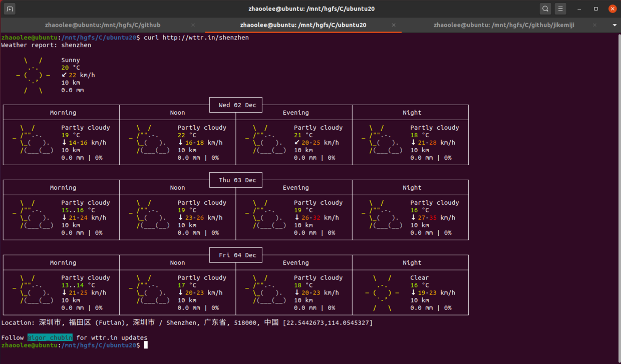The width and height of the screenshot is (621, 364).
Task: Click the @igor_chubin link
Action: (x=50, y=338)
